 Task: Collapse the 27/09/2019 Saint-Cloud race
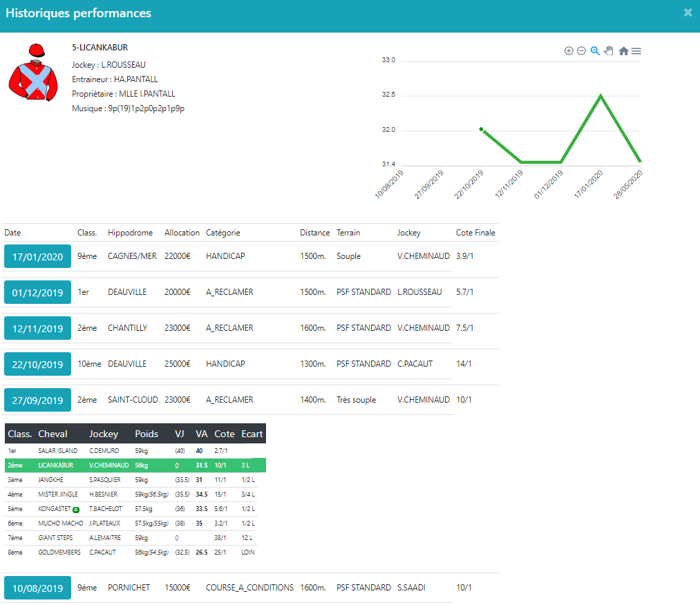38,401
